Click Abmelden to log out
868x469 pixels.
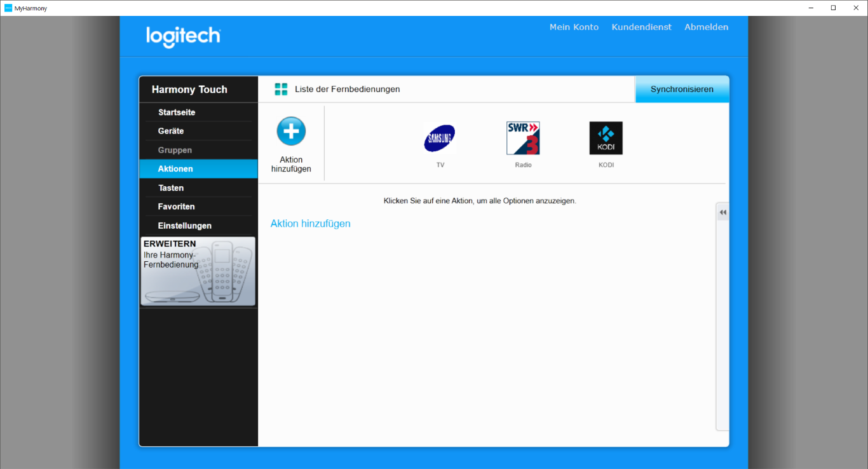[706, 27]
